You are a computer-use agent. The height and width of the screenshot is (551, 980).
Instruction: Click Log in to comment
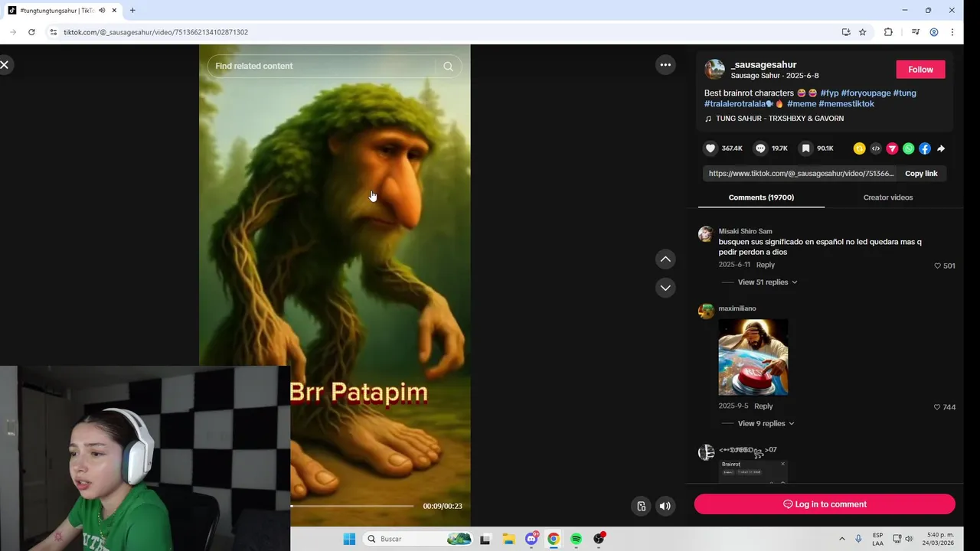(x=825, y=504)
